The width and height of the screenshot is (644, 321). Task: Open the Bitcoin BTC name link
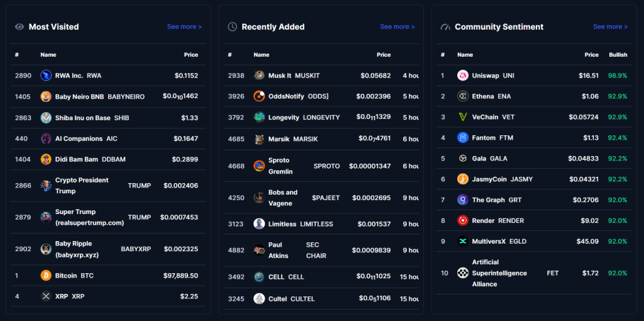pos(74,276)
